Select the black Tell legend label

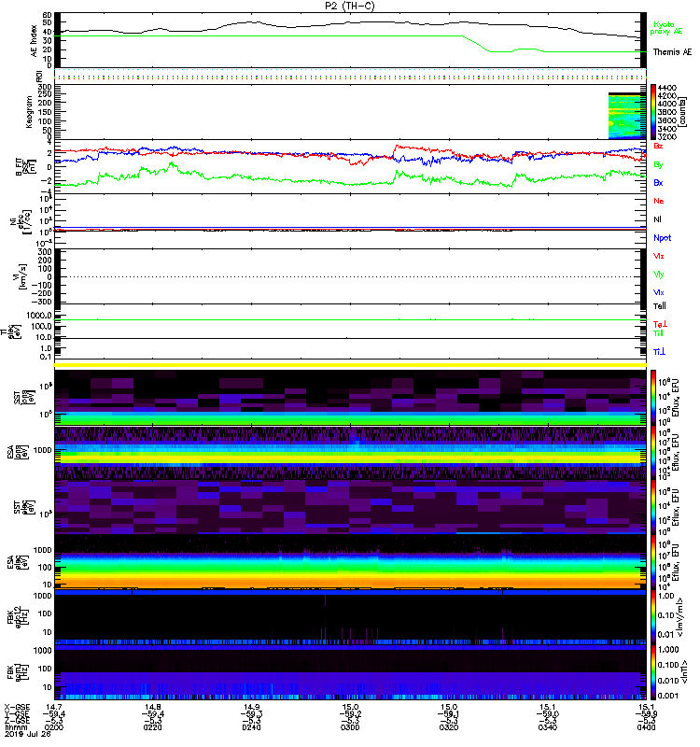[x=660, y=306]
